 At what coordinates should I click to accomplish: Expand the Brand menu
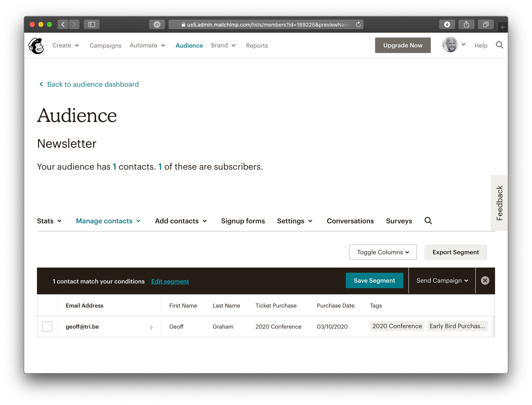[223, 45]
